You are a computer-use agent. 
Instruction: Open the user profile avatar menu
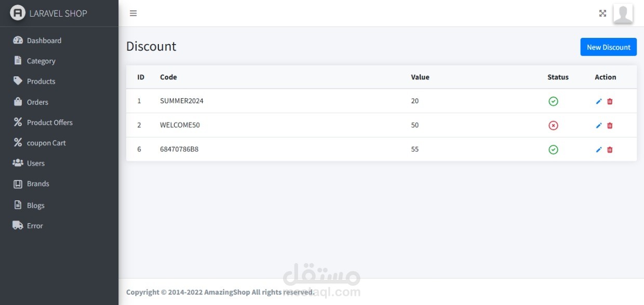(x=623, y=13)
